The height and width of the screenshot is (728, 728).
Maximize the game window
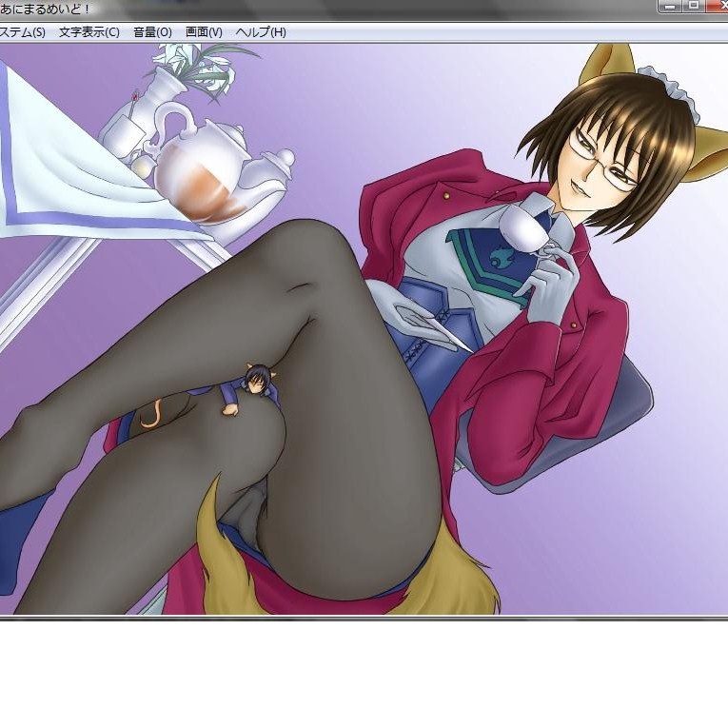point(693,6)
